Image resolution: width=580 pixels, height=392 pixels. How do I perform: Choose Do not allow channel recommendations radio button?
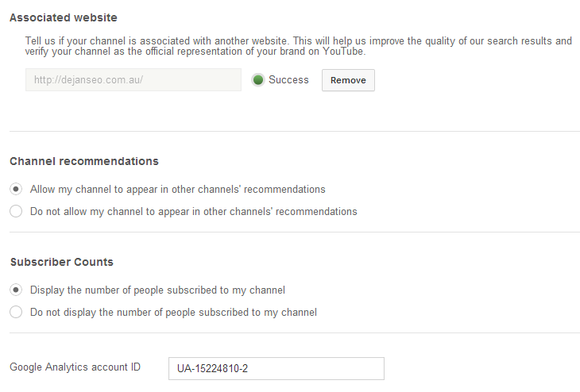click(x=16, y=211)
